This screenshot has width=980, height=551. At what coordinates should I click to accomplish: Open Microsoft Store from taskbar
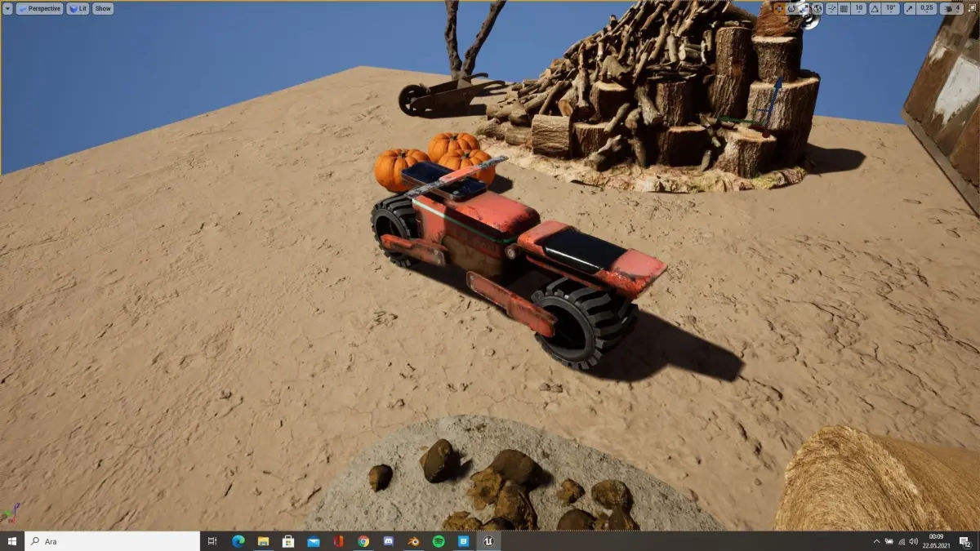point(288,541)
